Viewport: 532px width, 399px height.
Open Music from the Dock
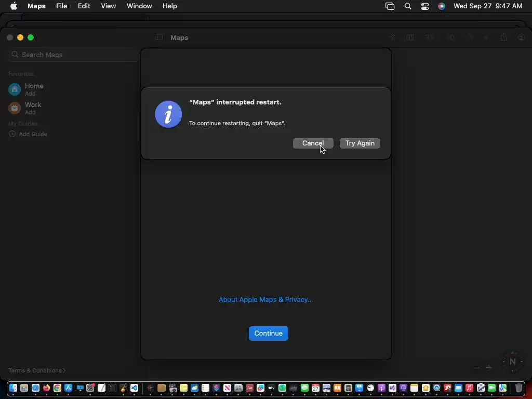[x=469, y=388]
